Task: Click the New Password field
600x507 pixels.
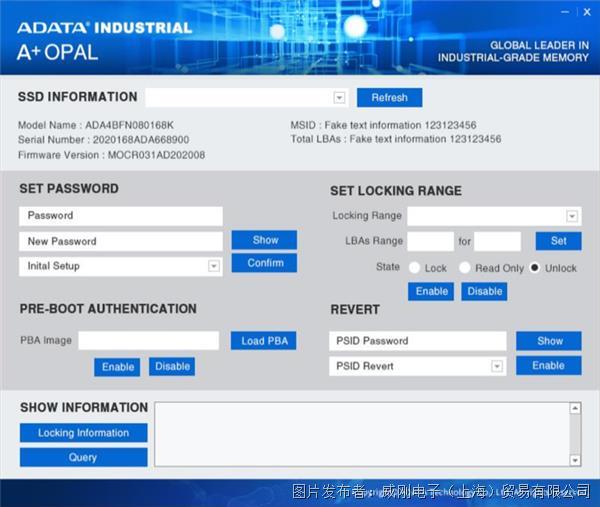Action: coord(121,241)
